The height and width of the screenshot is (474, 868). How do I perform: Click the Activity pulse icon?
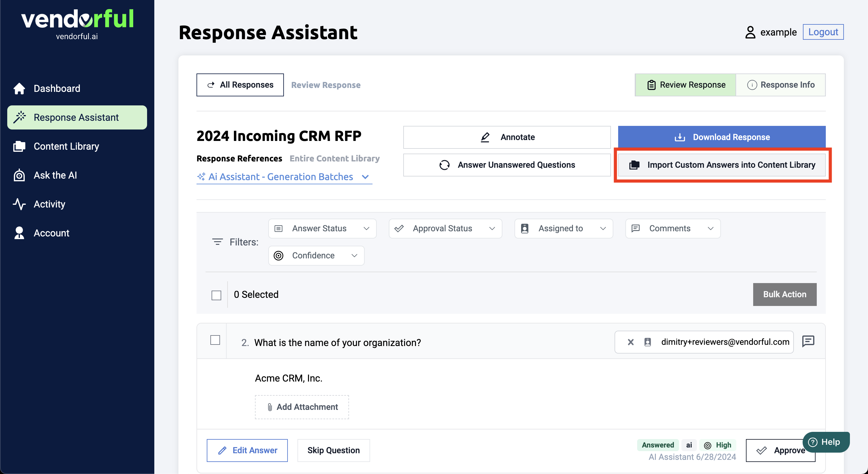(19, 204)
